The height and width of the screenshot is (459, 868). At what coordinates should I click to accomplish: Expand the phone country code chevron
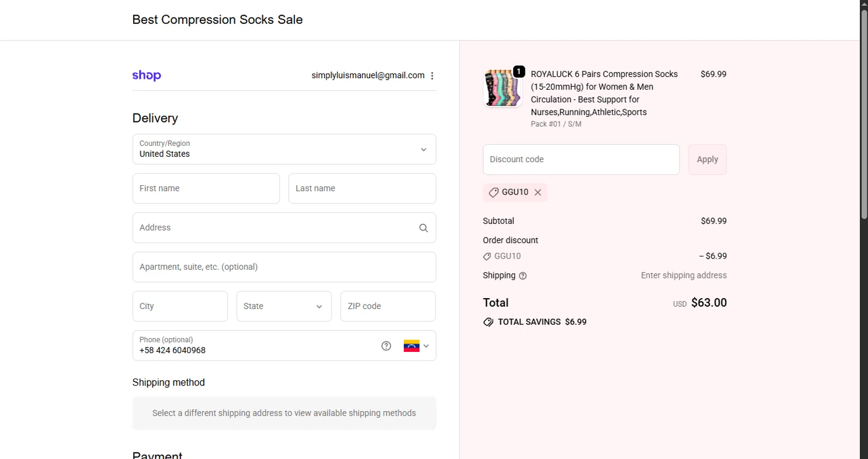[426, 346]
